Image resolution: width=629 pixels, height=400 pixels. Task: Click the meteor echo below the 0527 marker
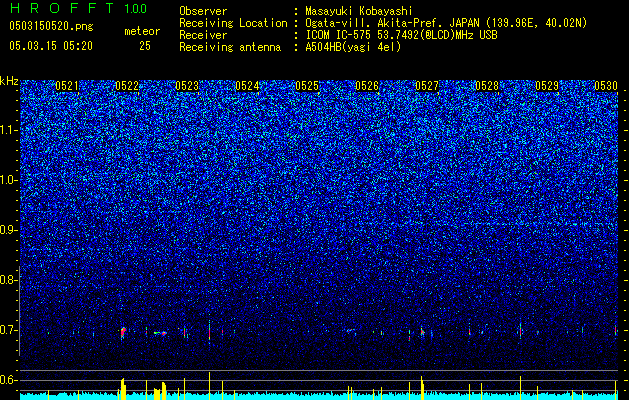422,332
